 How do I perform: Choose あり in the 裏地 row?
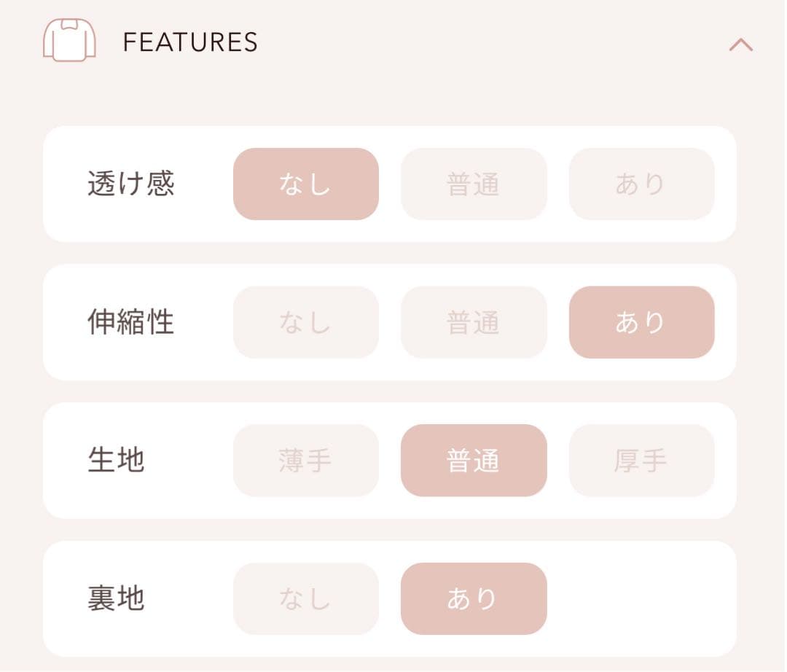[x=474, y=599]
